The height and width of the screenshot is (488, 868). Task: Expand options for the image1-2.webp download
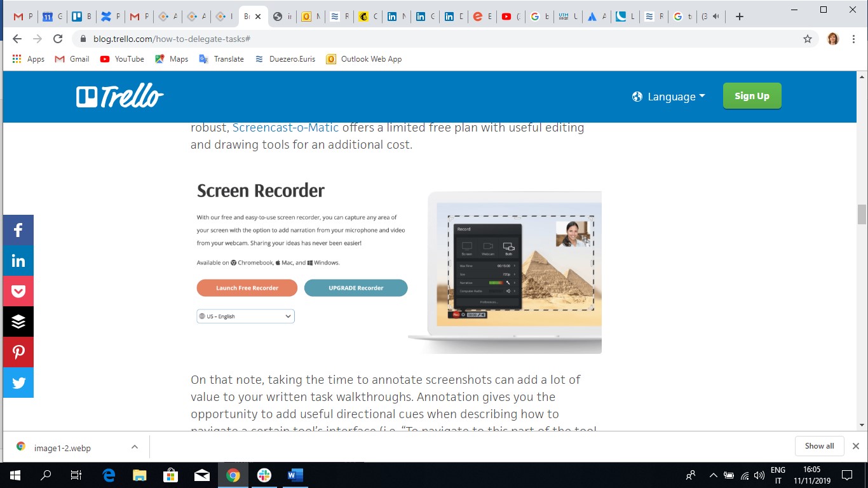pyautogui.click(x=135, y=447)
